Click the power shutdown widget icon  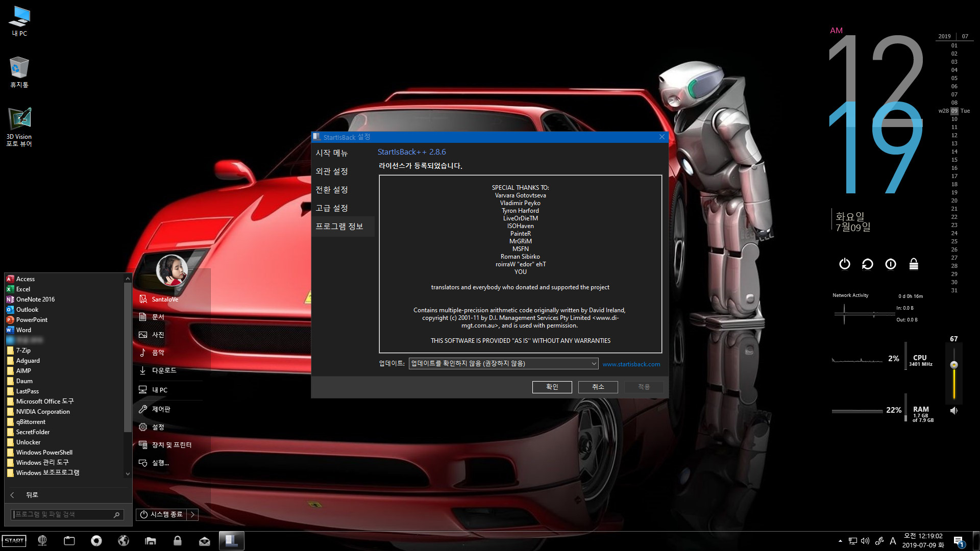[845, 264]
